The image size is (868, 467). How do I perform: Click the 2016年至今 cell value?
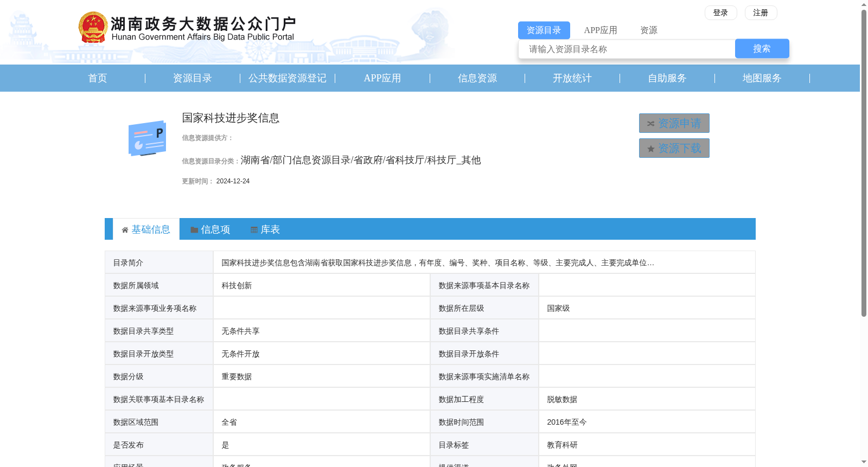pos(567,422)
